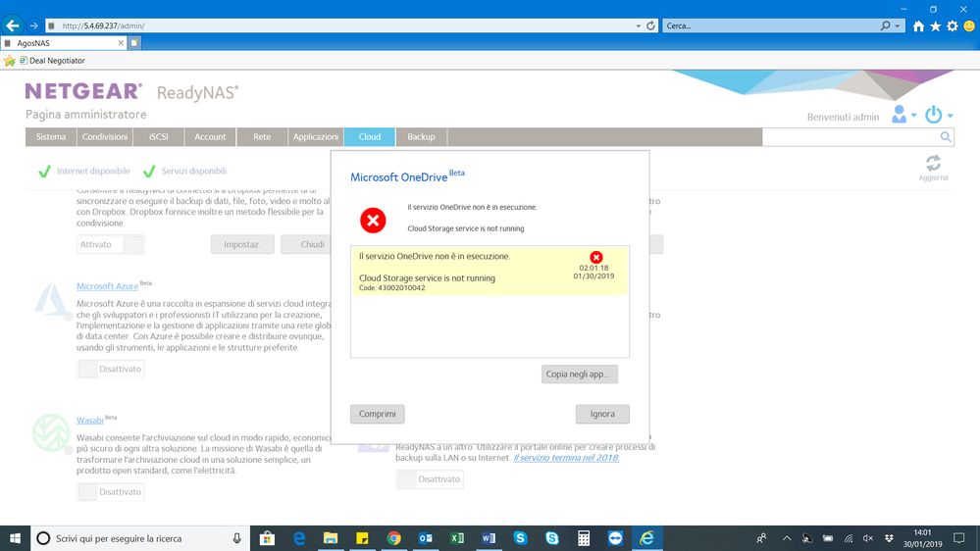Click the Ignora button
This screenshot has height=551, width=980.
[602, 414]
